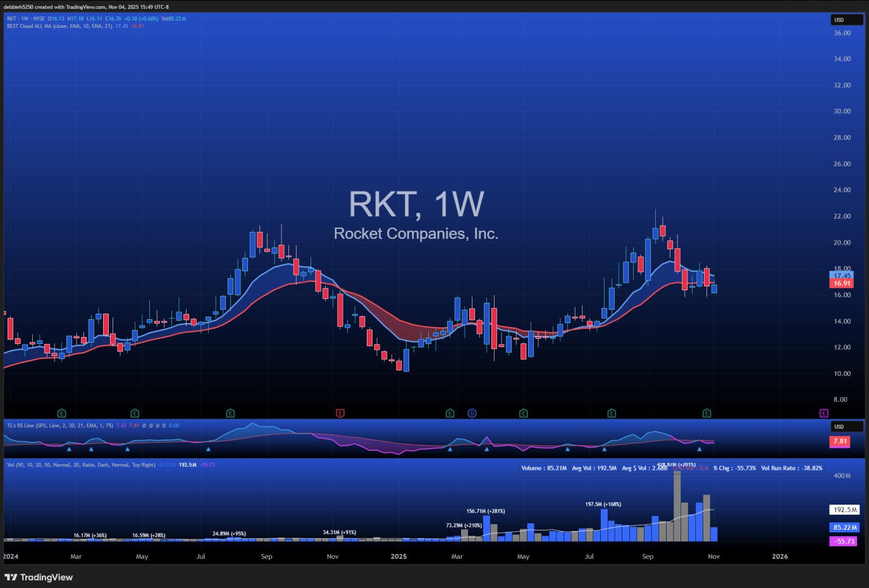
Task: Click the 36.00 price scale label
Action: (x=842, y=33)
